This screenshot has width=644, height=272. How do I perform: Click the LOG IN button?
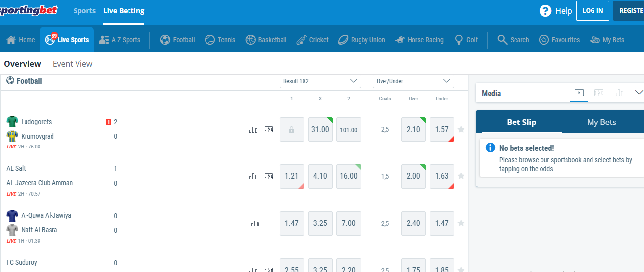click(x=592, y=11)
